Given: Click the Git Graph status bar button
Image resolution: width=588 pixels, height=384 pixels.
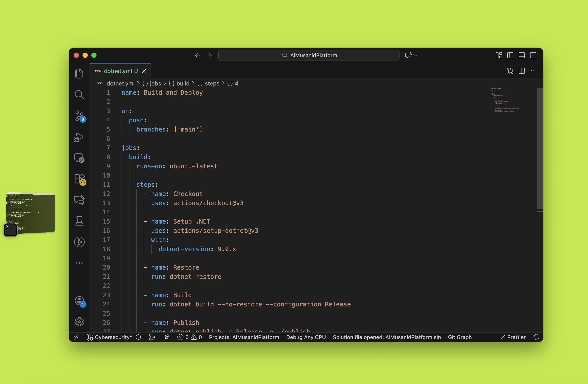Looking at the screenshot, I should [x=459, y=337].
